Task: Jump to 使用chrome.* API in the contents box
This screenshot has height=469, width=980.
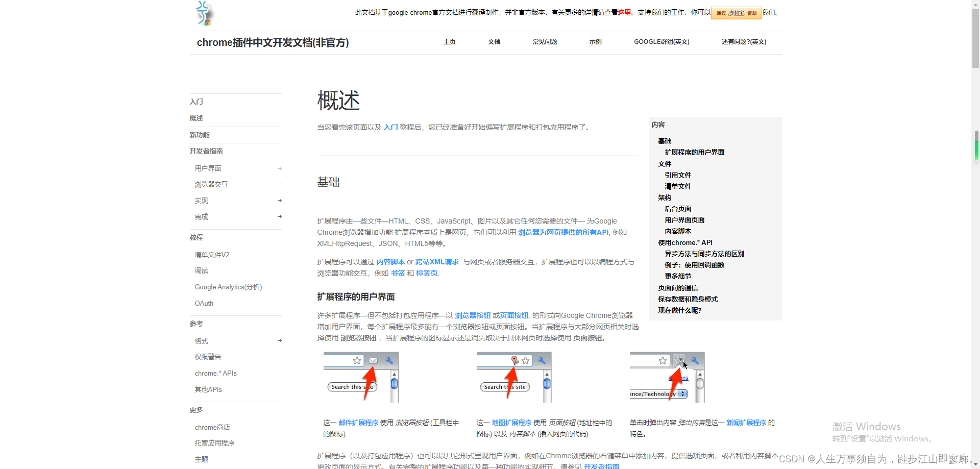Action: (x=685, y=242)
